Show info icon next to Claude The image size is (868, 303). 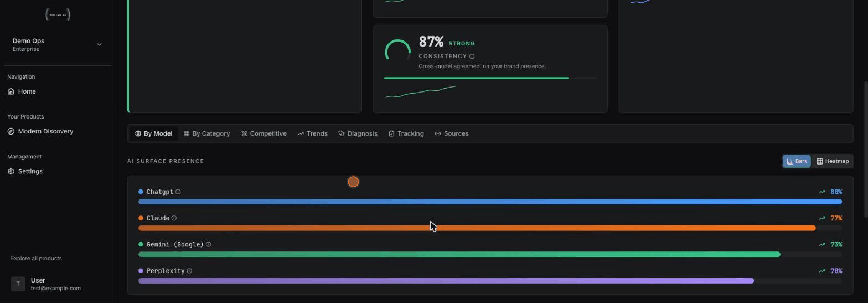174,218
